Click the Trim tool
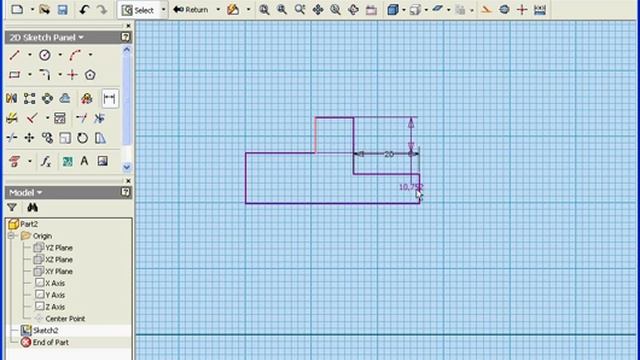This screenshot has width=640, height=360. (99, 118)
